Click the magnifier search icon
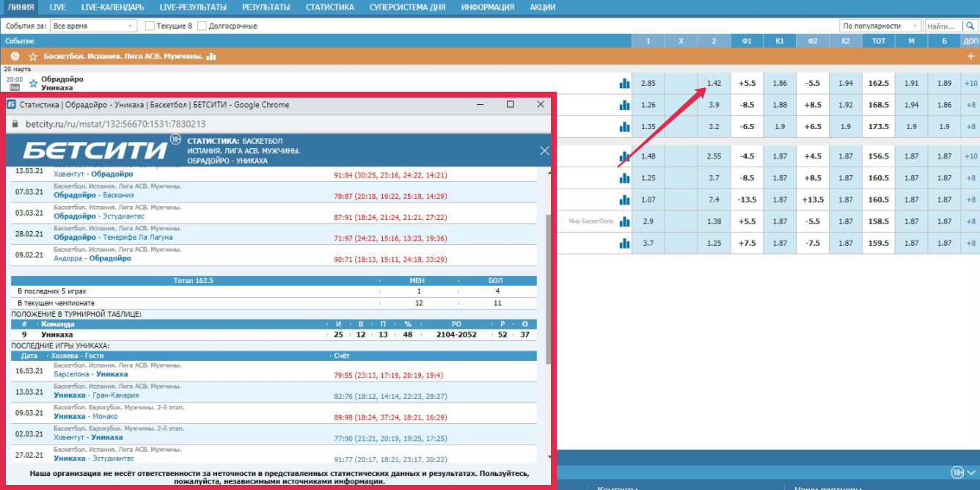The image size is (980, 490). click(x=970, y=26)
